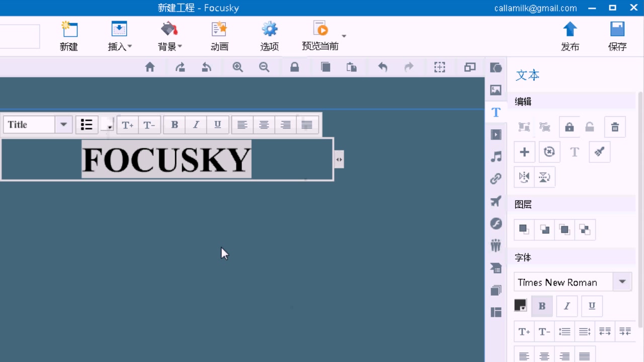Click the undo arrow on the canvas toolbar

pyautogui.click(x=382, y=67)
